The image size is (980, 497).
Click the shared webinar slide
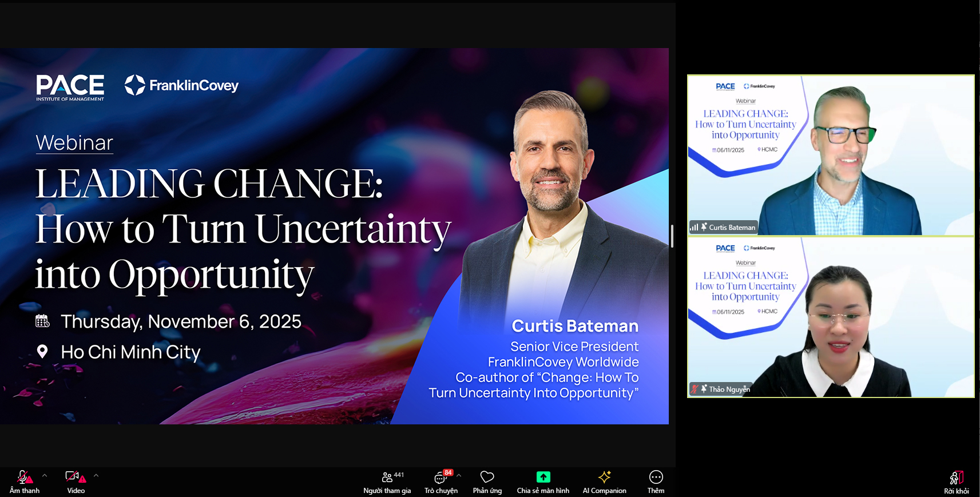tap(334, 236)
